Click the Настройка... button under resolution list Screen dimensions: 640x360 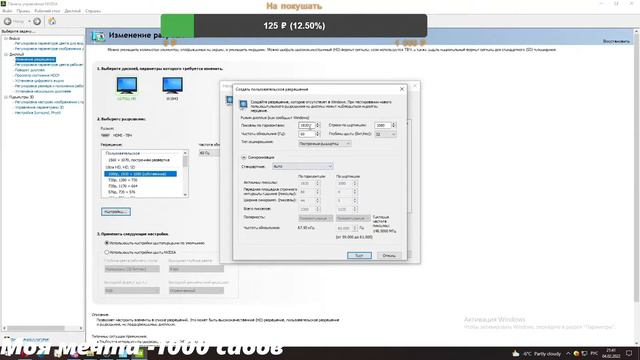116,212
